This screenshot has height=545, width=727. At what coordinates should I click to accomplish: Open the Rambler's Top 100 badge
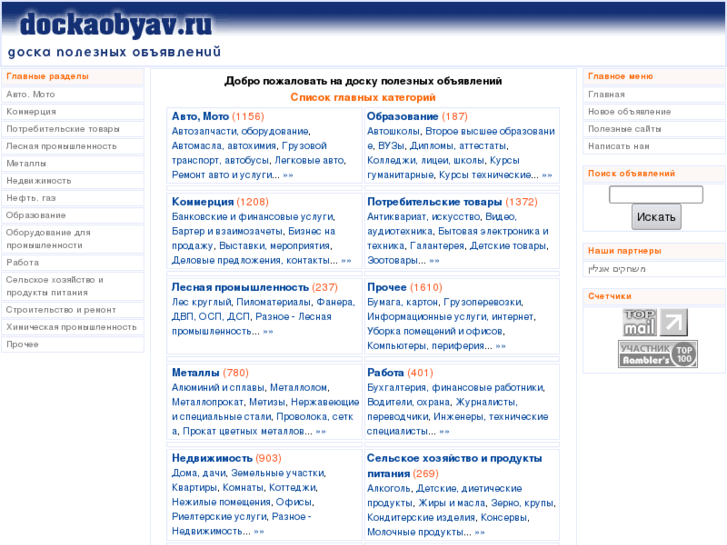pos(657,354)
